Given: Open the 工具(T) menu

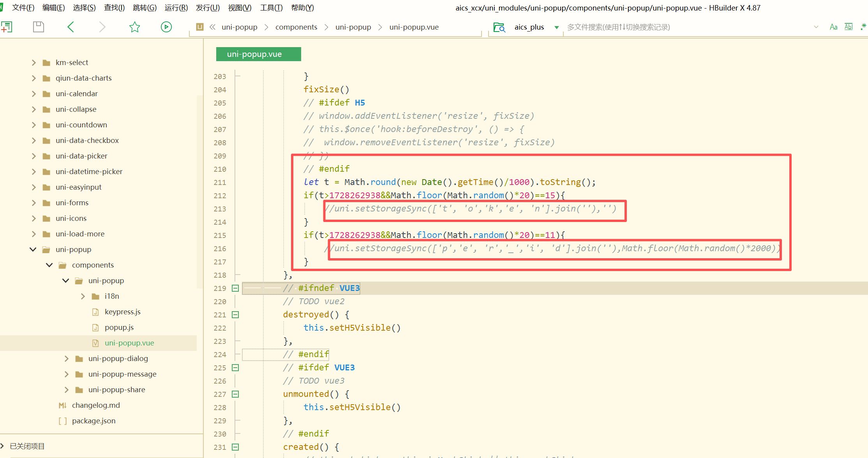Looking at the screenshot, I should [271, 8].
